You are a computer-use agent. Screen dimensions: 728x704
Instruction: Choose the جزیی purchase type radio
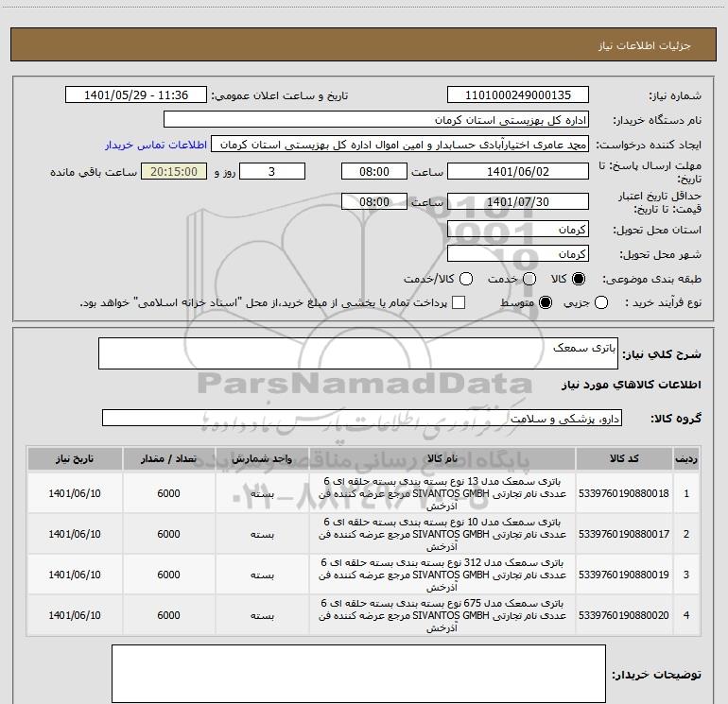[x=601, y=302]
